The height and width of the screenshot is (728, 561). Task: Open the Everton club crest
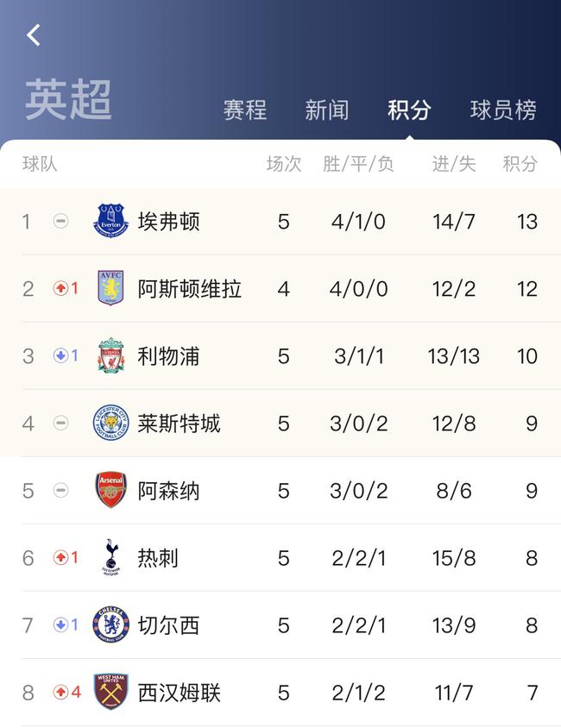click(x=110, y=221)
